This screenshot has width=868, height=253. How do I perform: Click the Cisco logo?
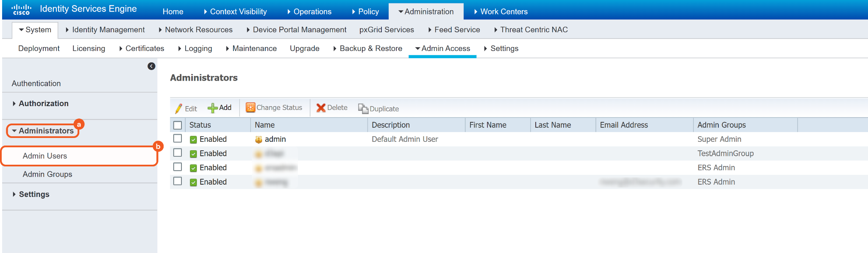click(x=21, y=9)
